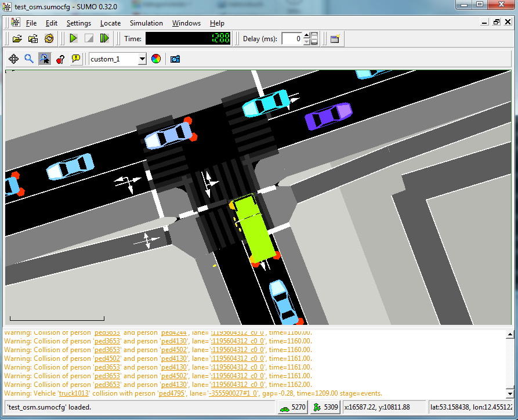
Task: Reload the loaded simulation
Action: pos(49,38)
